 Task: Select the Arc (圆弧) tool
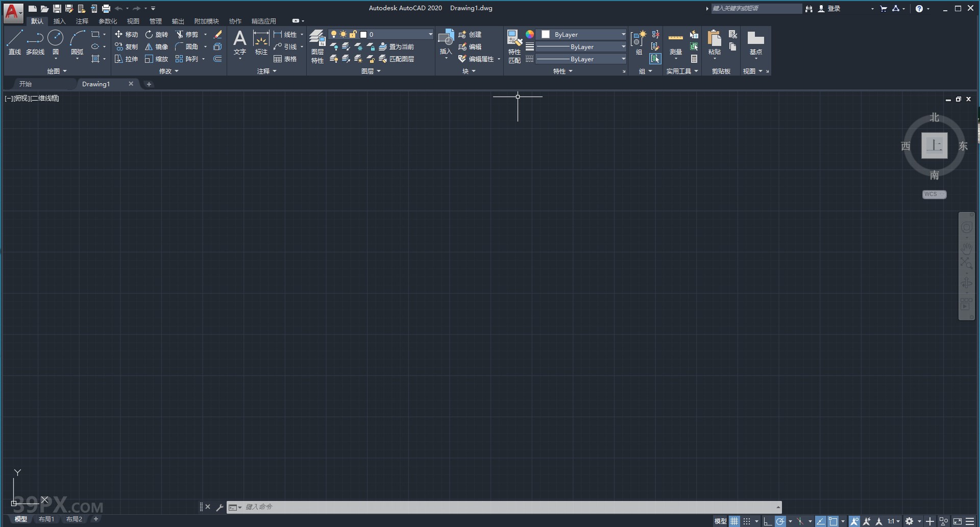[x=77, y=42]
